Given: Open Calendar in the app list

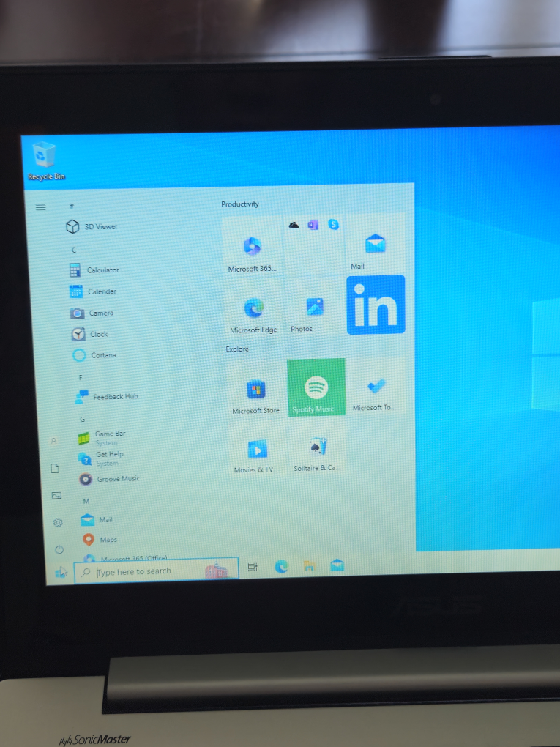Looking at the screenshot, I should coord(93,291).
